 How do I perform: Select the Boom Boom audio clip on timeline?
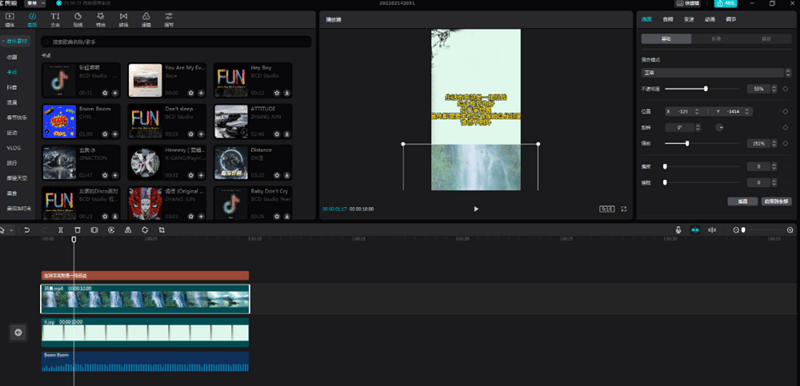(145, 361)
